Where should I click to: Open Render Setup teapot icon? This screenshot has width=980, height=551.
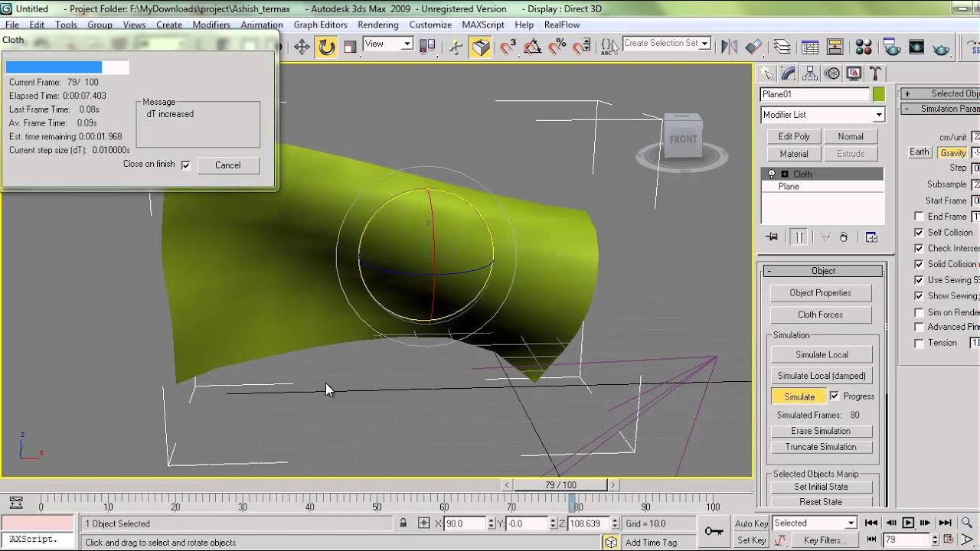(x=892, y=47)
